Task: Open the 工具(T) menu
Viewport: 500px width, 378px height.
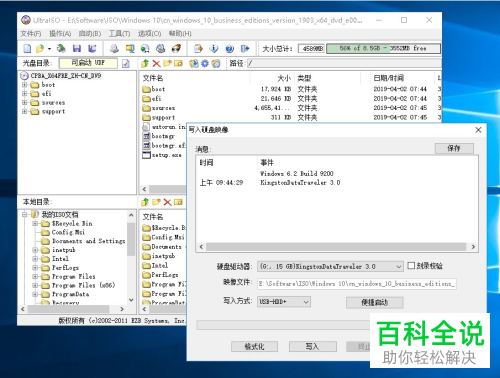Action: point(119,34)
